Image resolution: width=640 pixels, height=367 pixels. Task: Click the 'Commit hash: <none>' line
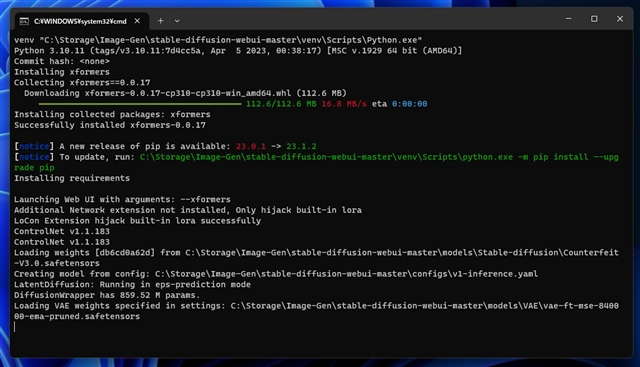(62, 61)
